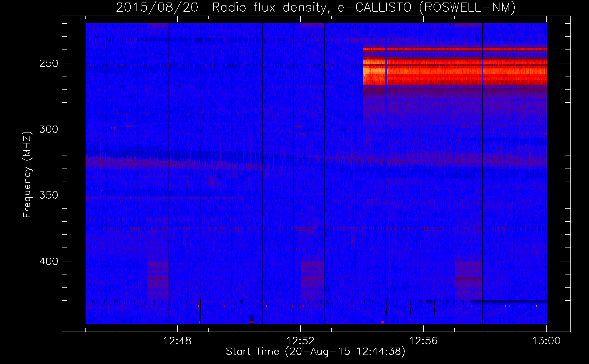Click the 13:00 time tick label

(546, 341)
